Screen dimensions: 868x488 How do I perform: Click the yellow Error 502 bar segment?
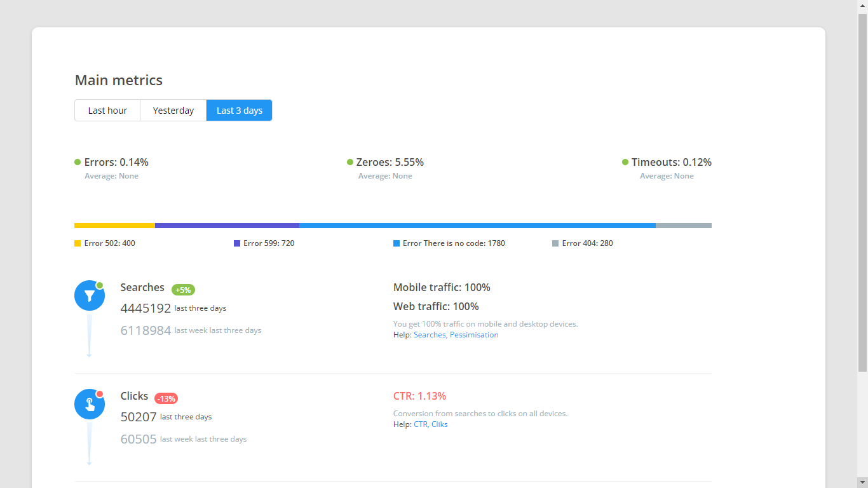coord(114,226)
